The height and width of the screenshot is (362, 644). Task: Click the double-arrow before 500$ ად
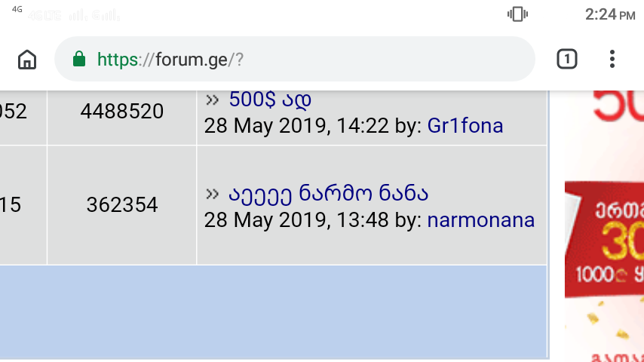click(212, 100)
